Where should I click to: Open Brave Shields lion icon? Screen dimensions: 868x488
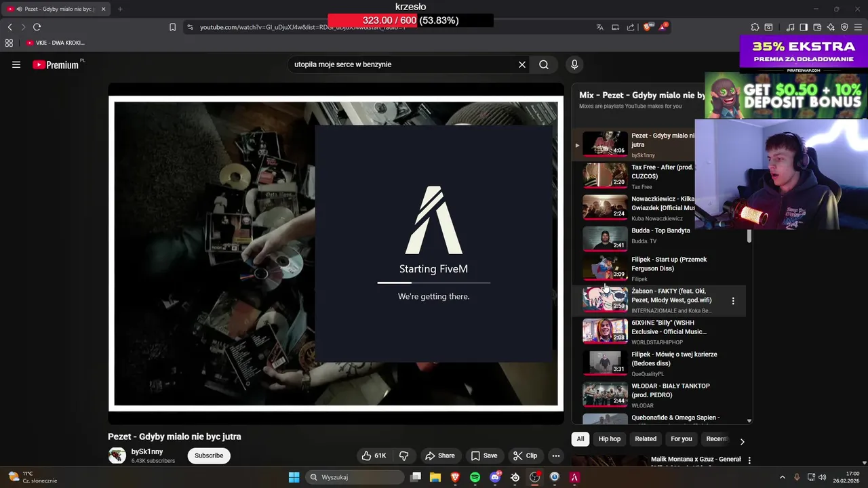coord(647,27)
